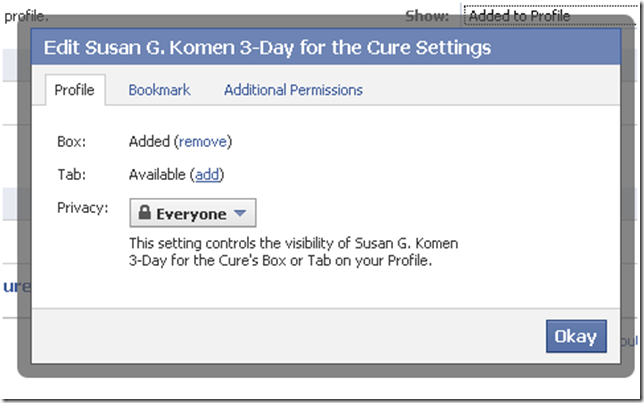644x403 pixels.
Task: Click the dialog title bar text
Action: point(267,47)
